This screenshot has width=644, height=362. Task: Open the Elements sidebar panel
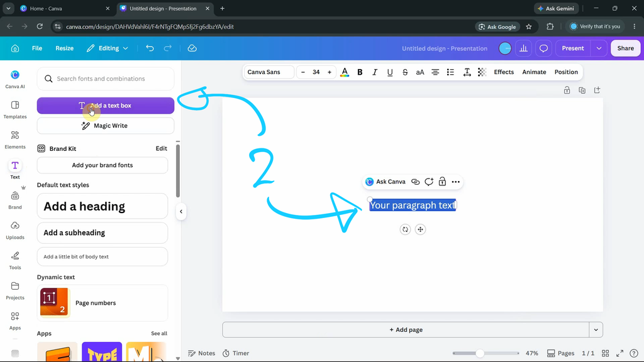(15, 140)
